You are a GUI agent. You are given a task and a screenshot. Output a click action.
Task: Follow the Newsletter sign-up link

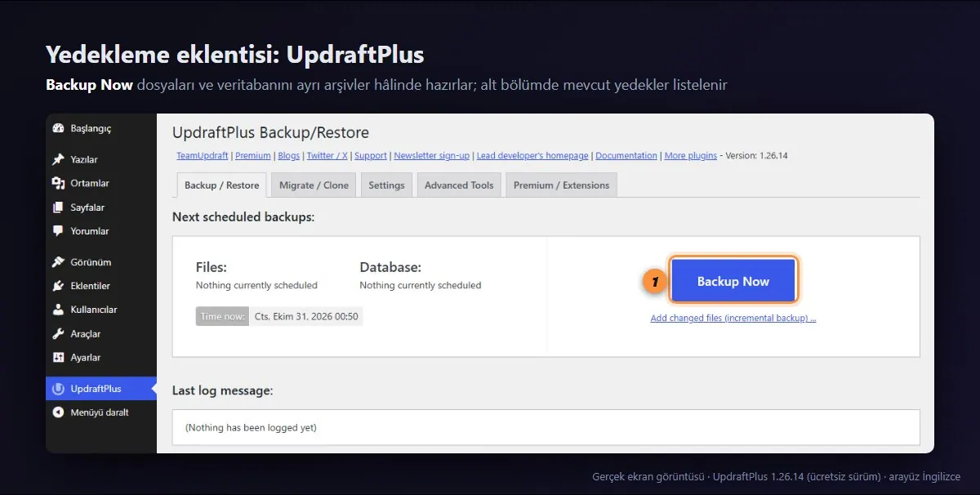pos(431,155)
